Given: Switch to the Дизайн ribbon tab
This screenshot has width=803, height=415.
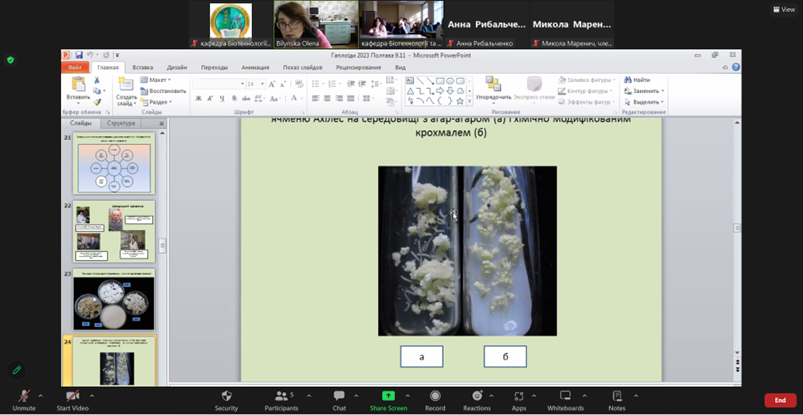Looking at the screenshot, I should click(177, 67).
